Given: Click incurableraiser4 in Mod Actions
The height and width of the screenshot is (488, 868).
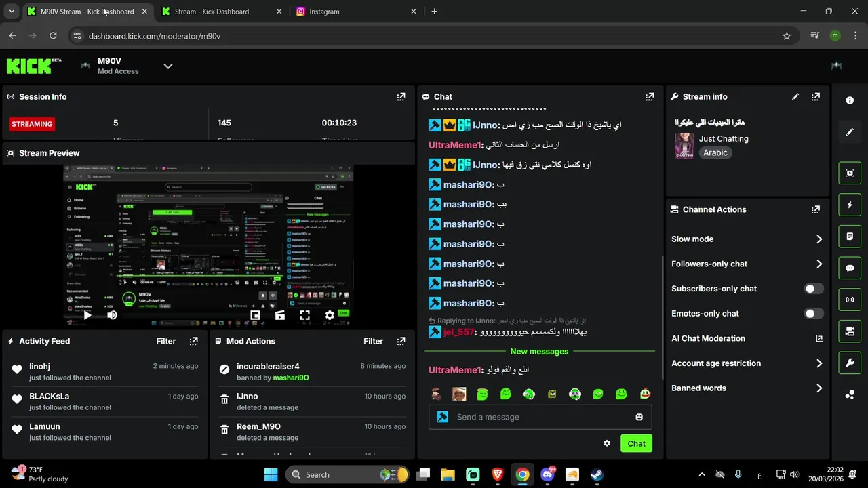Looking at the screenshot, I should pyautogui.click(x=268, y=367).
